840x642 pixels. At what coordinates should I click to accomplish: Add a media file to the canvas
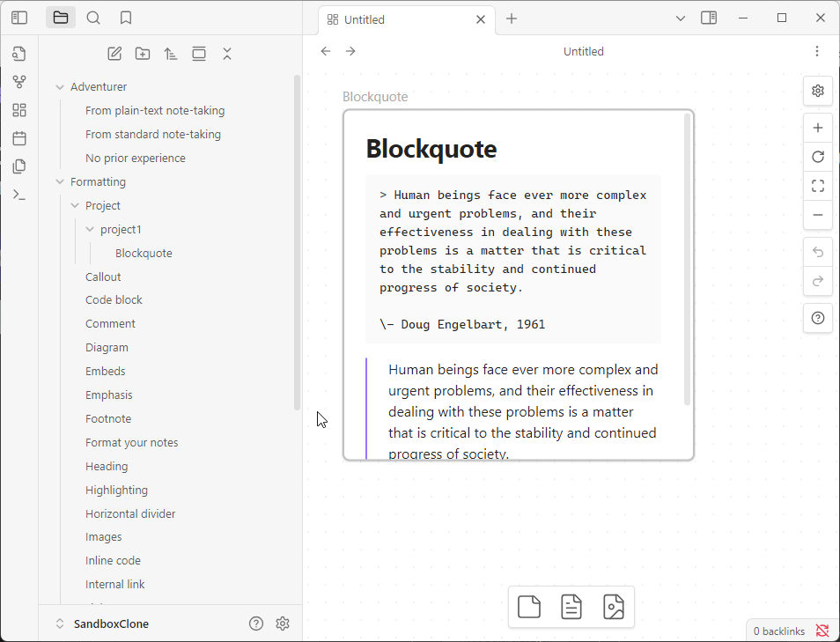pyautogui.click(x=614, y=607)
